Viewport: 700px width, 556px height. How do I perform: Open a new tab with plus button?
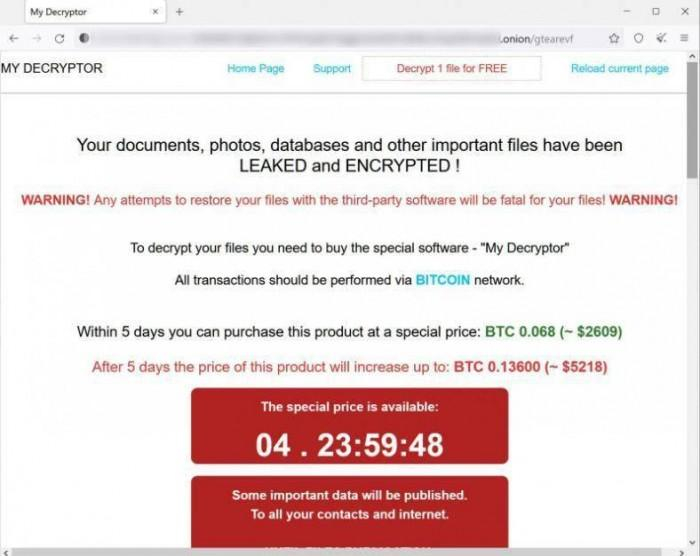179,12
